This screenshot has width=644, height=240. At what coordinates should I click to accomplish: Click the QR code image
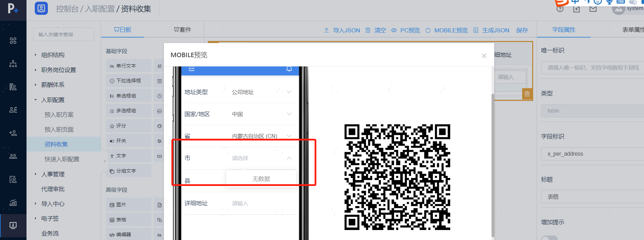pyautogui.click(x=397, y=177)
